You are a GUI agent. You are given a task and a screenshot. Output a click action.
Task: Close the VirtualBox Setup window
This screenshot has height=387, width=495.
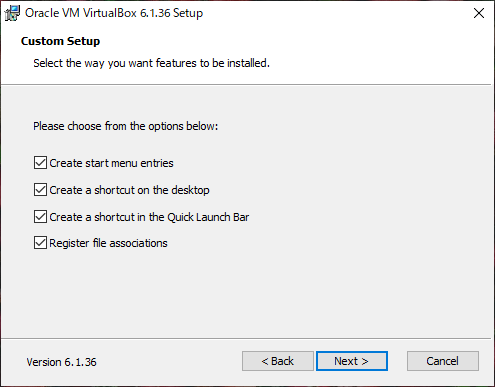[x=479, y=13]
